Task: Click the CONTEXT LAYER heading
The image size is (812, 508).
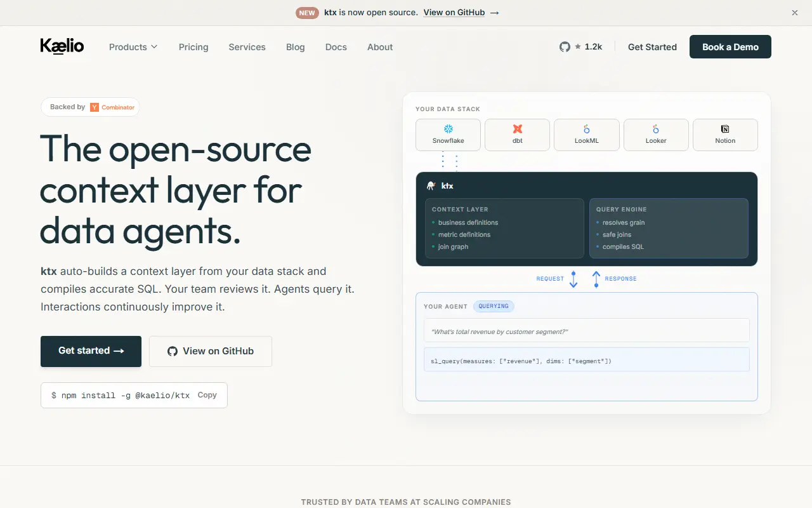Action: pos(460,210)
